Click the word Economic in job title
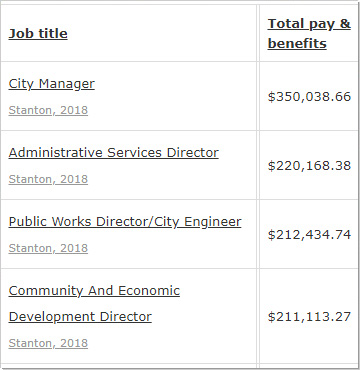Screen dimensions: 360x370 pyautogui.click(x=149, y=291)
